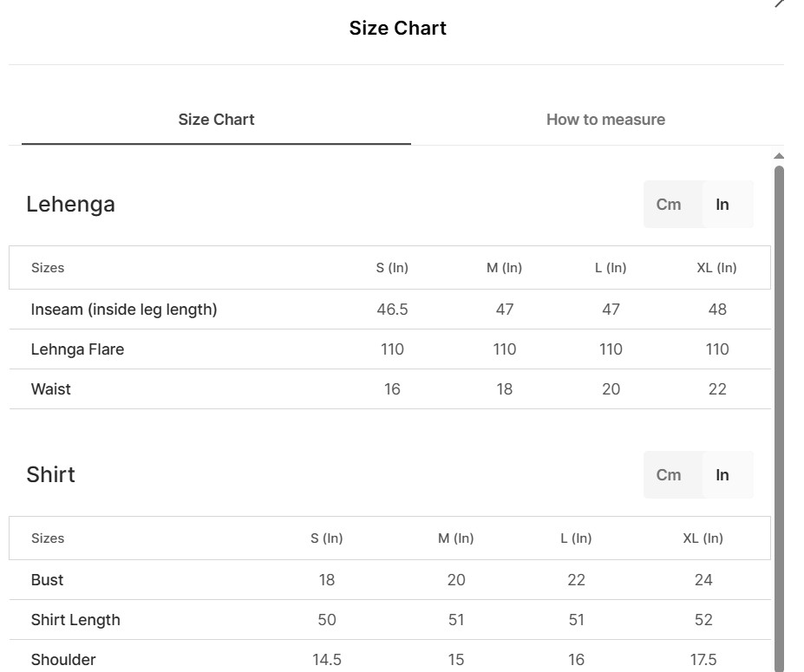Click the Lehenga section heading
Screen dimensions: 804x672
pyautogui.click(x=71, y=204)
